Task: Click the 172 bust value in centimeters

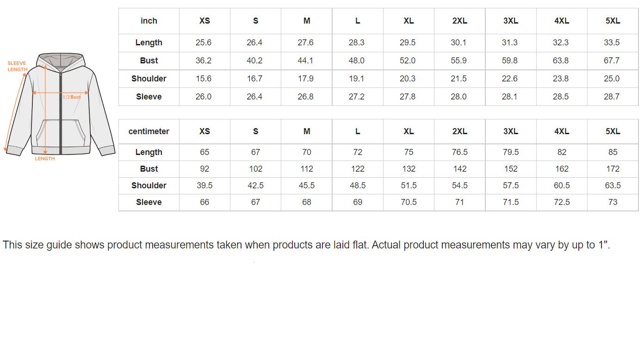Action: (x=613, y=169)
